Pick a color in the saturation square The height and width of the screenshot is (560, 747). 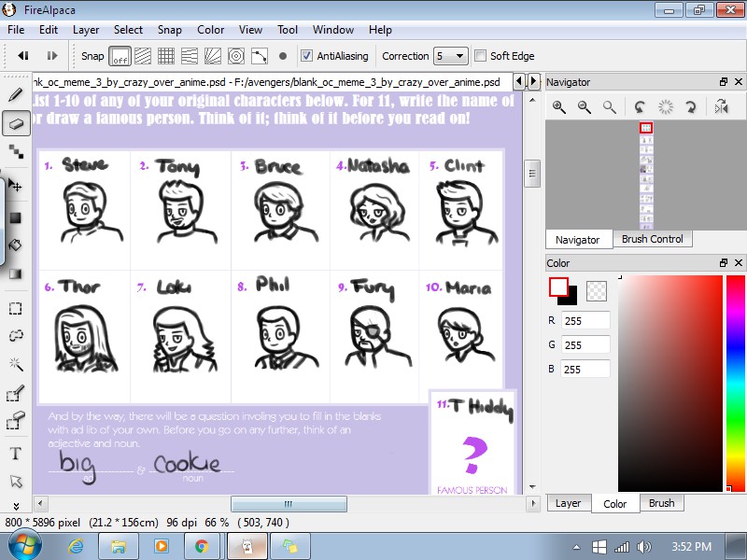[670, 383]
